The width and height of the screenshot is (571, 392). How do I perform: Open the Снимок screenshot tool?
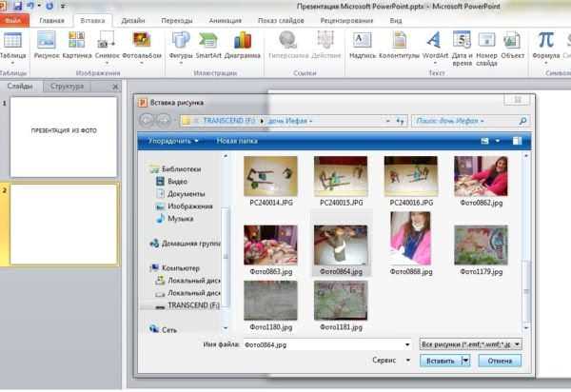(x=107, y=48)
